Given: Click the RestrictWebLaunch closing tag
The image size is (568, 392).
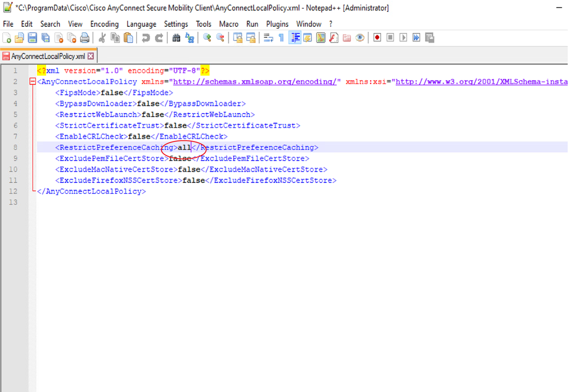Looking at the screenshot, I should 209,114.
